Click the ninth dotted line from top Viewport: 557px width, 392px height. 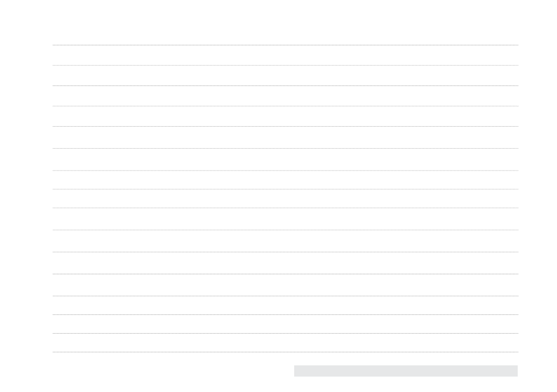pos(285,208)
